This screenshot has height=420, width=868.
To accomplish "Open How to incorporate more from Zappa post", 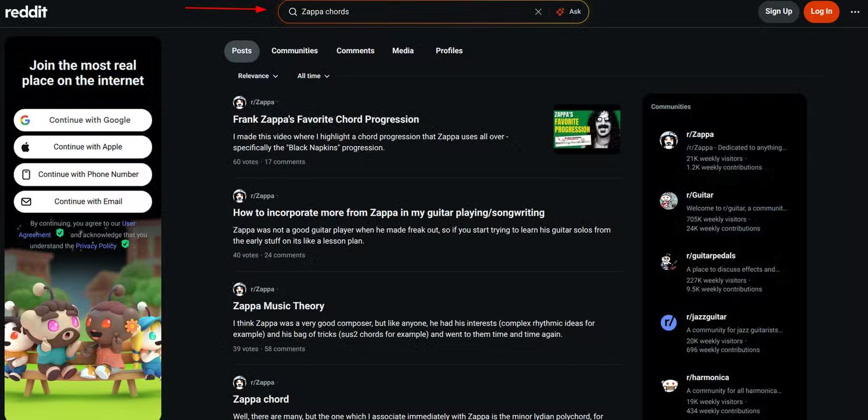I will [x=388, y=213].
